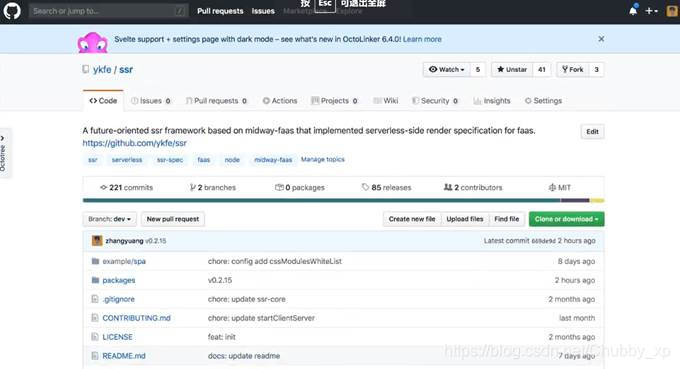Screen dimensions: 680x369
Task: Open Issues in top navigation
Action: (263, 11)
